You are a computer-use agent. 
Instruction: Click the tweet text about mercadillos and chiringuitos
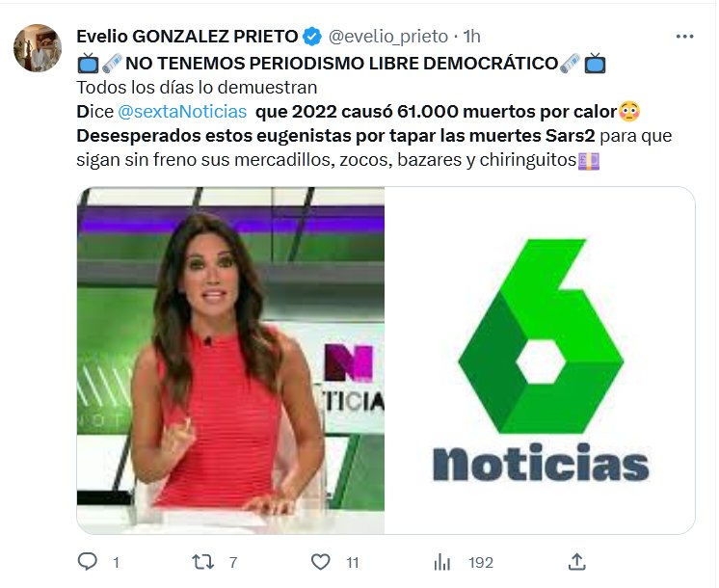pos(326,160)
